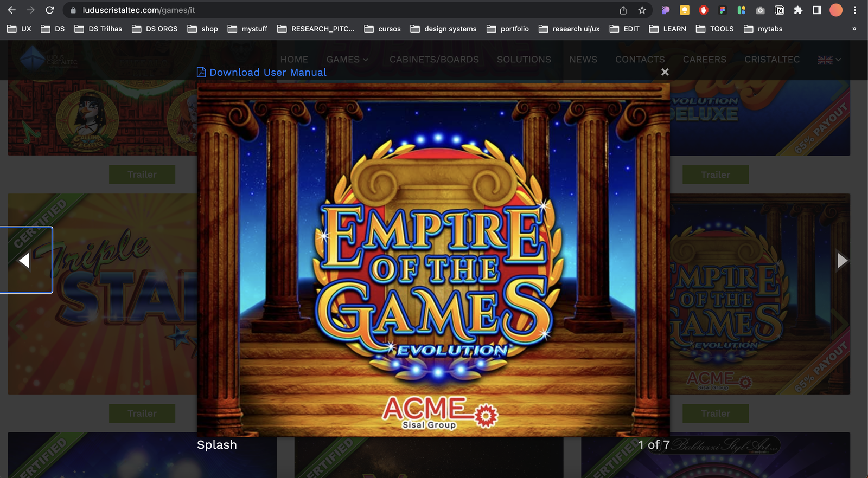Image resolution: width=868 pixels, height=478 pixels.
Task: Open the DS bookmark folder
Action: coord(53,29)
